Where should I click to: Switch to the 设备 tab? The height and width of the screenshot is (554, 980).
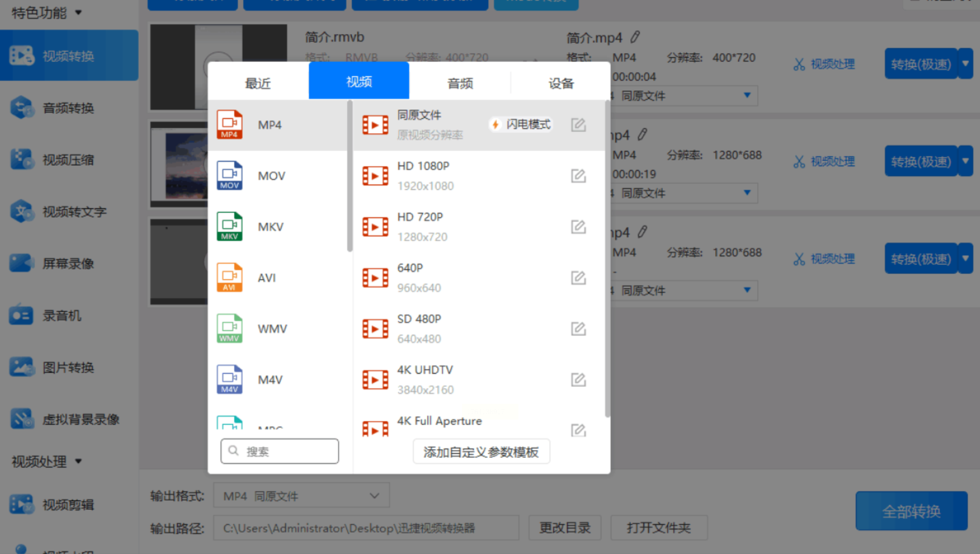(x=561, y=83)
